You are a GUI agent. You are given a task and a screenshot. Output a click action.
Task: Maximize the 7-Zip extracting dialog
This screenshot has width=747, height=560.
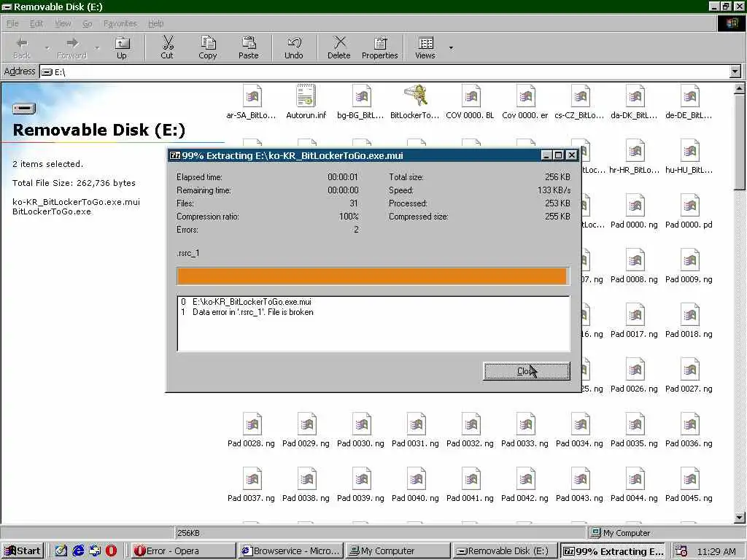(558, 155)
